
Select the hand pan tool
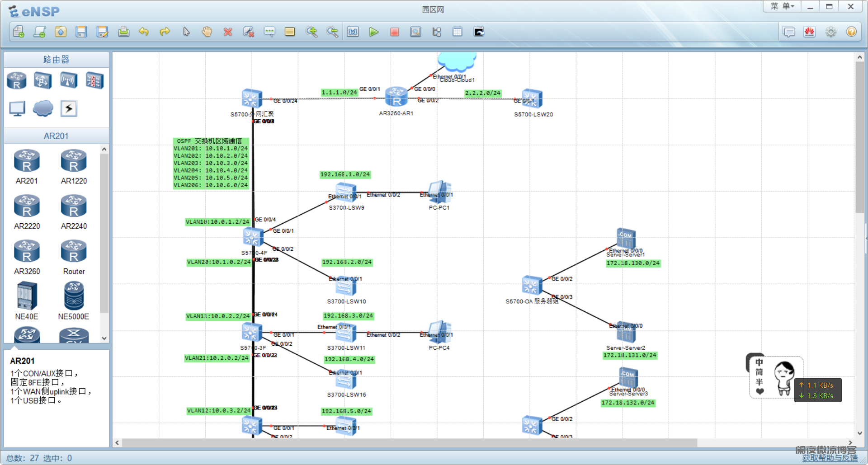pyautogui.click(x=207, y=32)
